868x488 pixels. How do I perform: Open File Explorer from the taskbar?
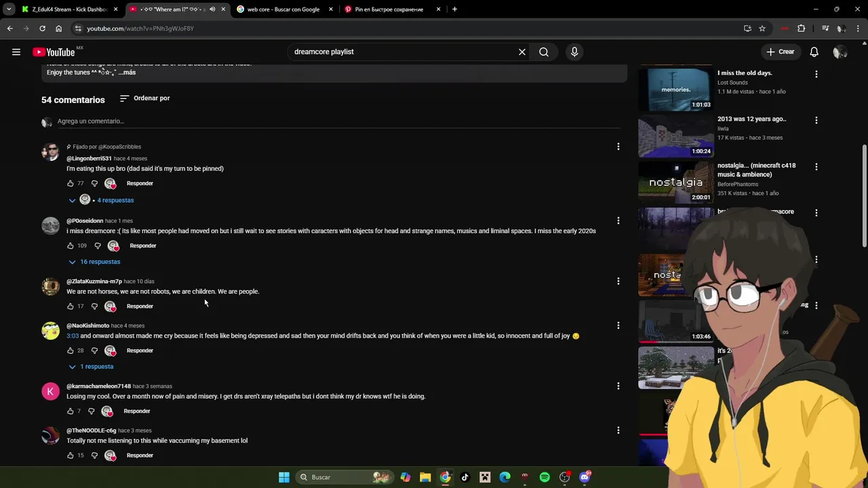tap(425, 477)
